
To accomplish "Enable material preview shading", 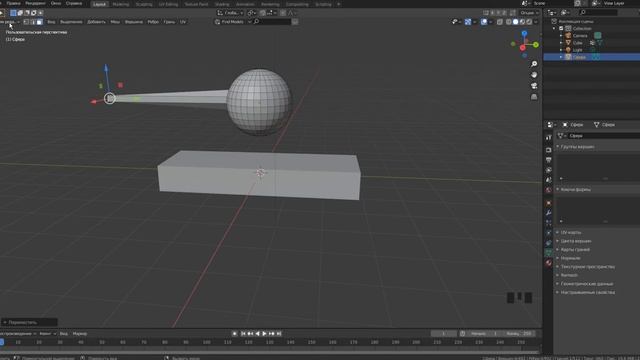I will click(x=522, y=22).
